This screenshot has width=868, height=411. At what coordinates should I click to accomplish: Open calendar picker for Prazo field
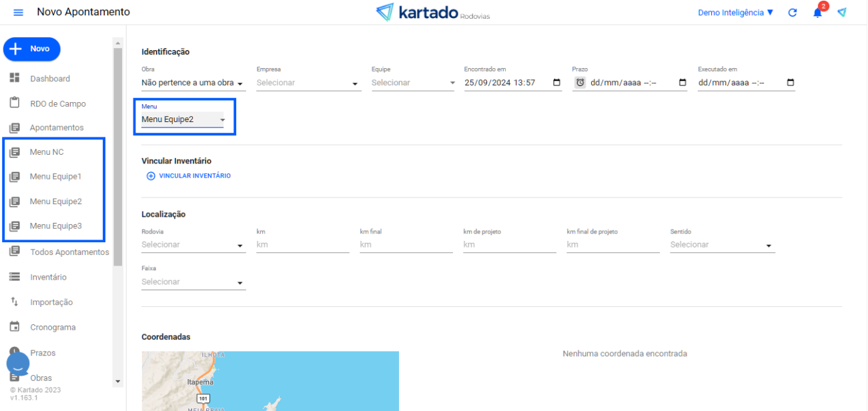tap(682, 83)
